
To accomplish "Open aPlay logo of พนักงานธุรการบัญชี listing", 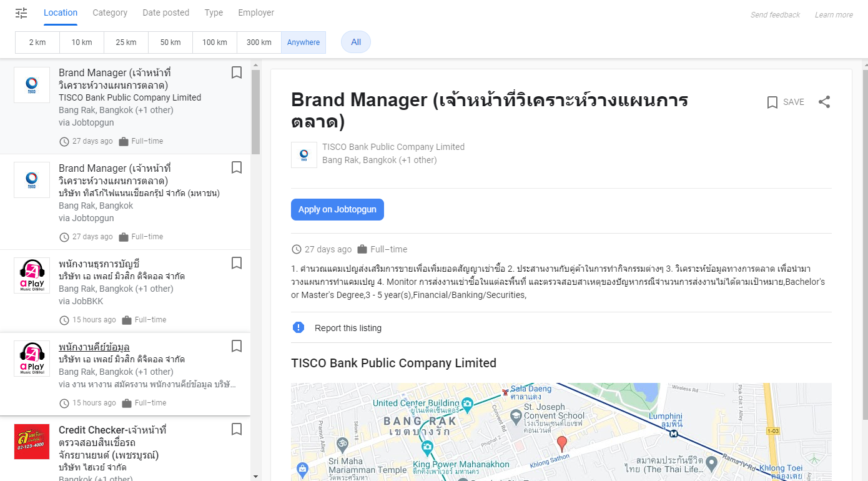I will (x=32, y=275).
